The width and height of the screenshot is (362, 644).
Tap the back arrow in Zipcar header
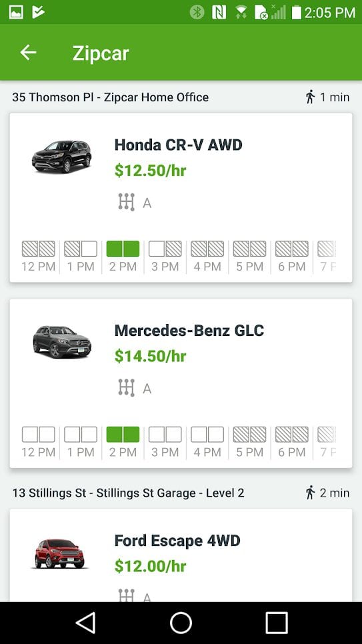click(x=29, y=53)
